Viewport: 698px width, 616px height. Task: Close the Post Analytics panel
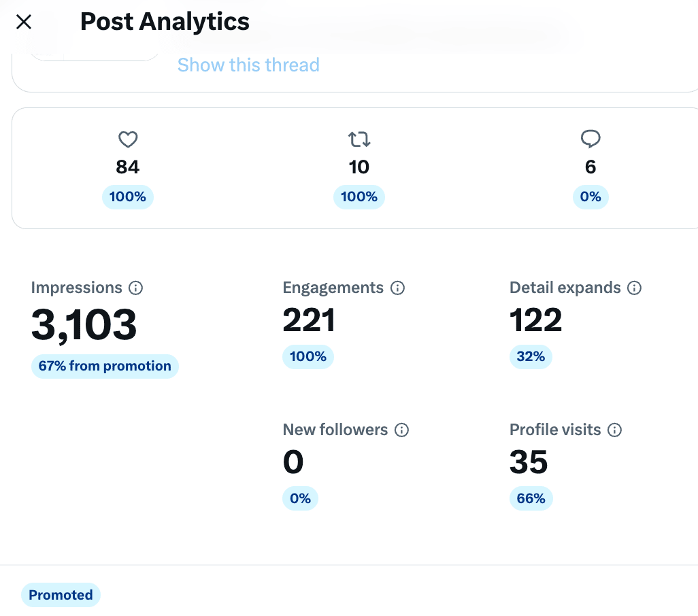24,21
